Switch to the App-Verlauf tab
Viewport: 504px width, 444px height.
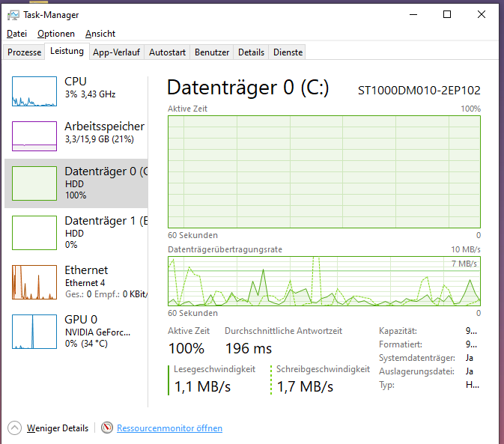click(x=117, y=52)
